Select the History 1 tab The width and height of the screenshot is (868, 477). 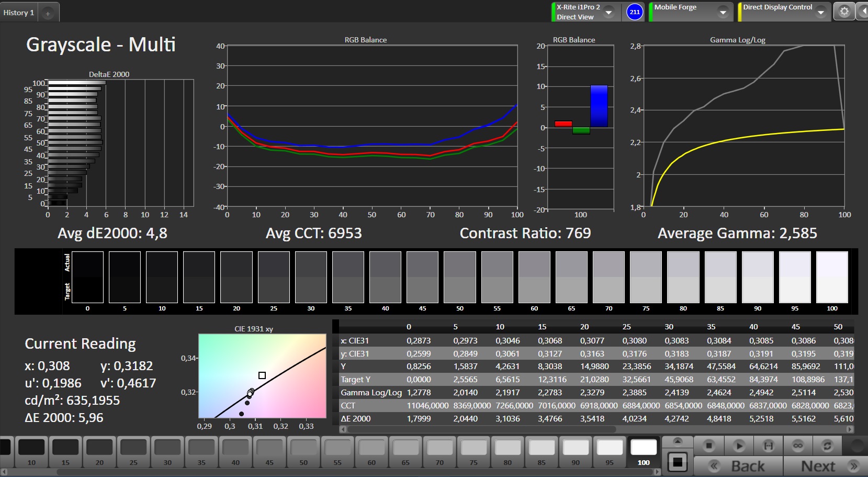(19, 13)
